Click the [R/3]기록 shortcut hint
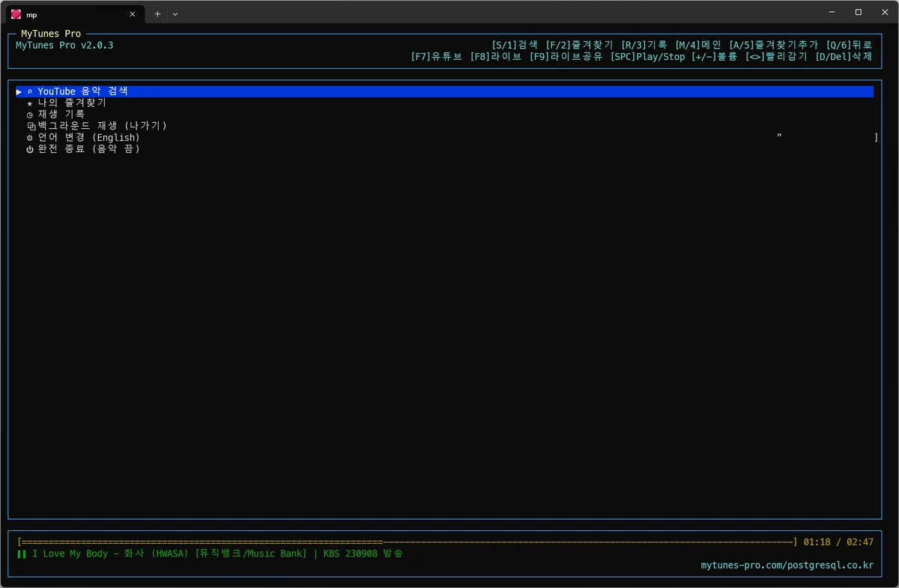This screenshot has height=588, width=899. tap(644, 45)
